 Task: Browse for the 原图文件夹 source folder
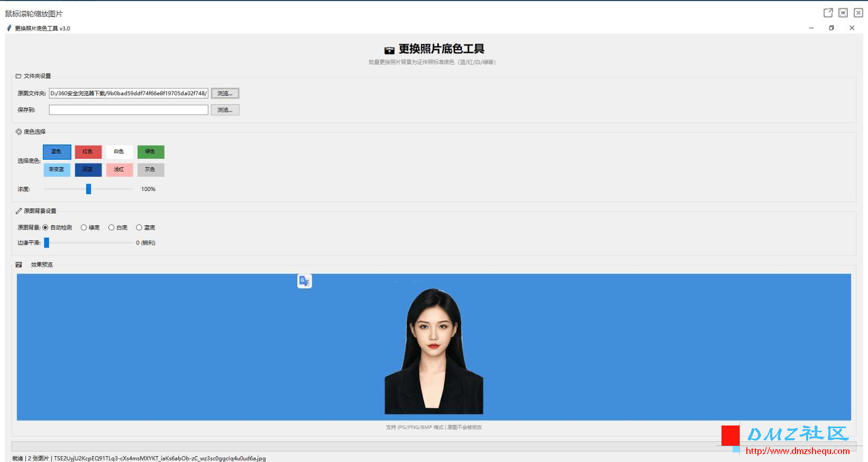point(225,93)
